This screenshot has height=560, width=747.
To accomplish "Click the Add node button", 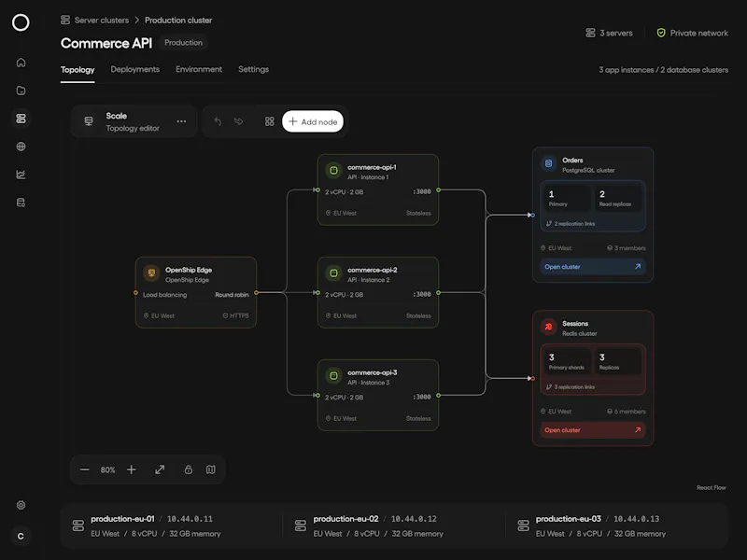I will coord(313,121).
